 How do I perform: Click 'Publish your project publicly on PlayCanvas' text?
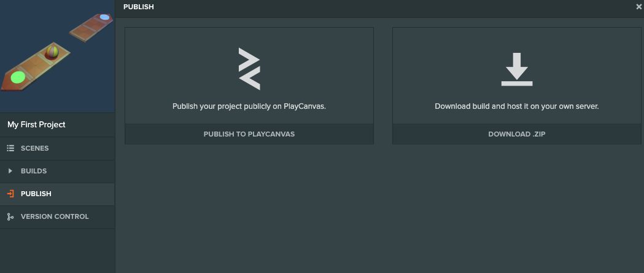click(x=249, y=106)
